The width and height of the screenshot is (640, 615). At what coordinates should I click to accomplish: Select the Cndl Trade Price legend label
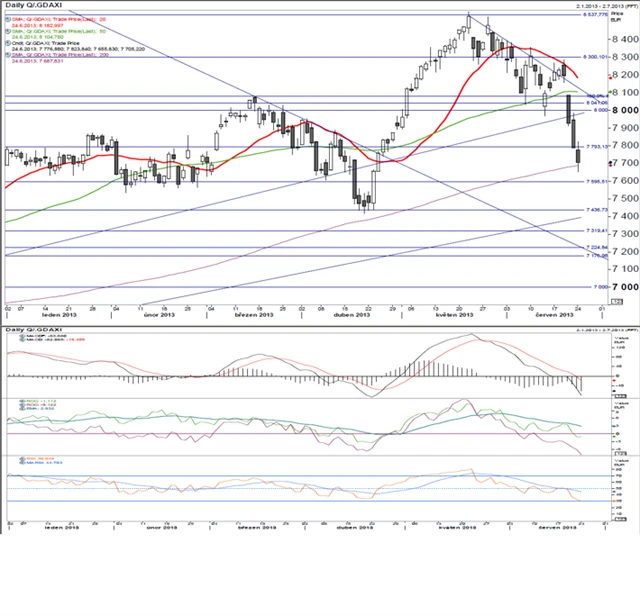click(45, 43)
